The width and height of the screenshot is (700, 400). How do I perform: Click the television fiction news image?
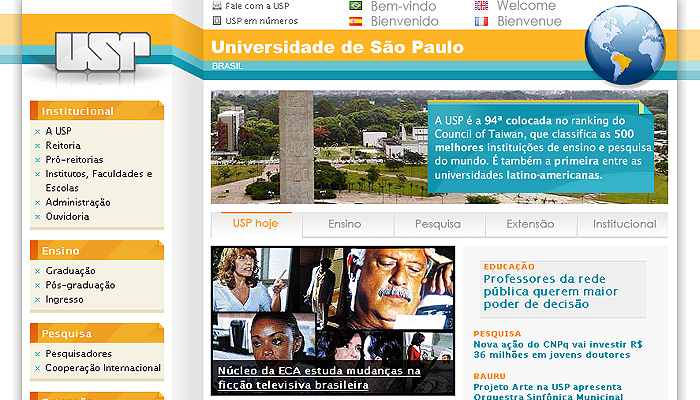pyautogui.click(x=333, y=320)
